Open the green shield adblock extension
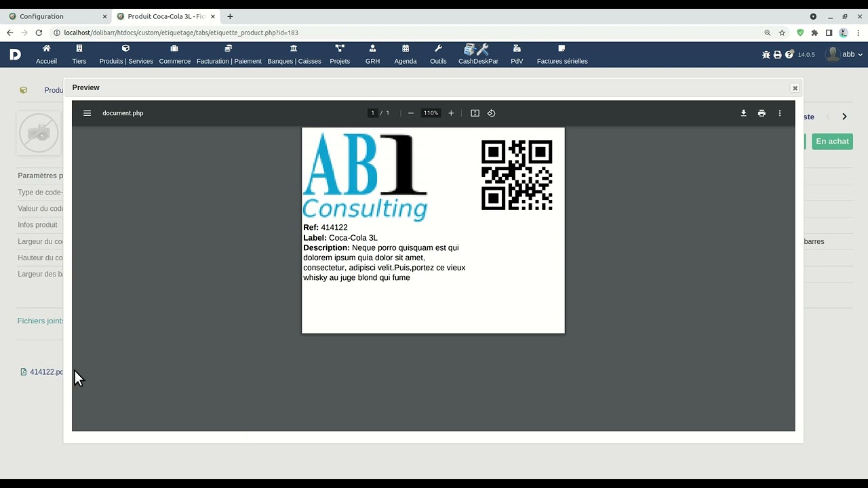Viewport: 868px width, 488px height. (x=800, y=33)
